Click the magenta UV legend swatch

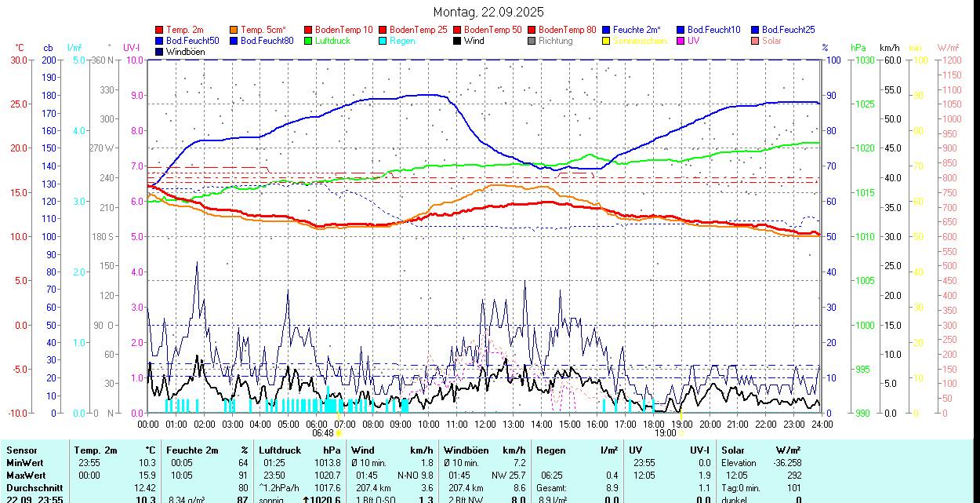681,41
